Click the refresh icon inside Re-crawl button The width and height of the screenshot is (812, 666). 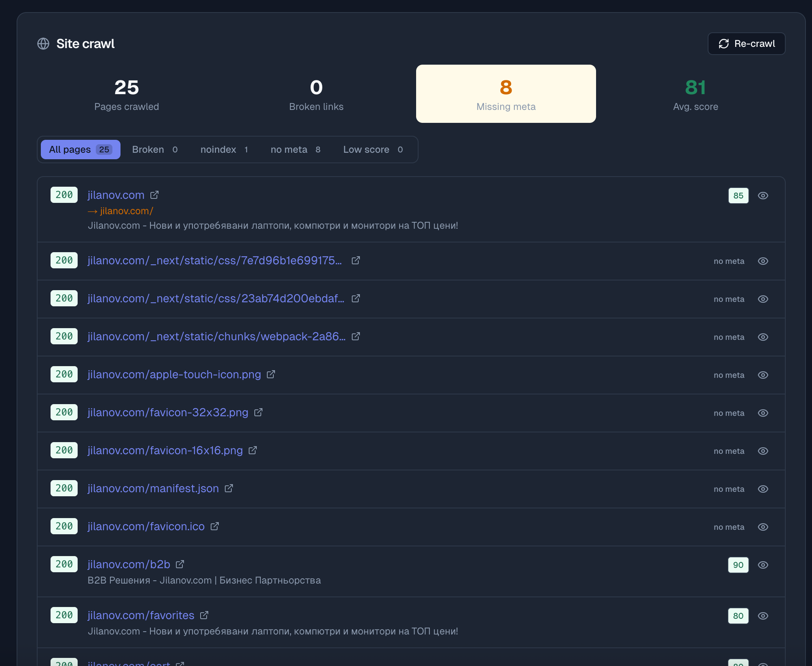coord(724,43)
